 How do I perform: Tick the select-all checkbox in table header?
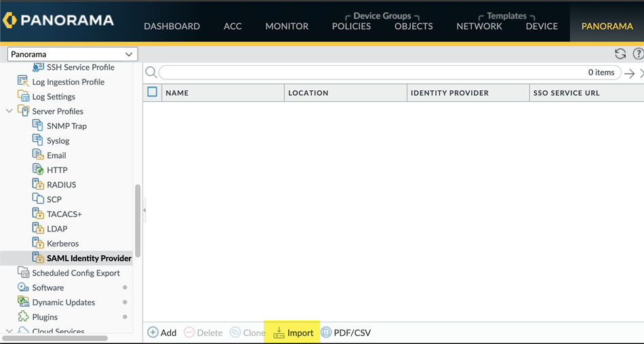click(x=153, y=92)
